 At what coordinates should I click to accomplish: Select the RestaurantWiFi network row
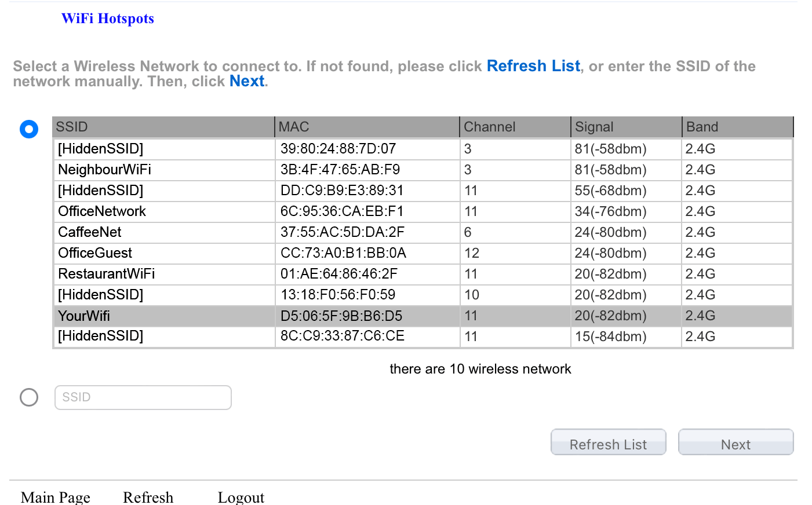tap(107, 274)
